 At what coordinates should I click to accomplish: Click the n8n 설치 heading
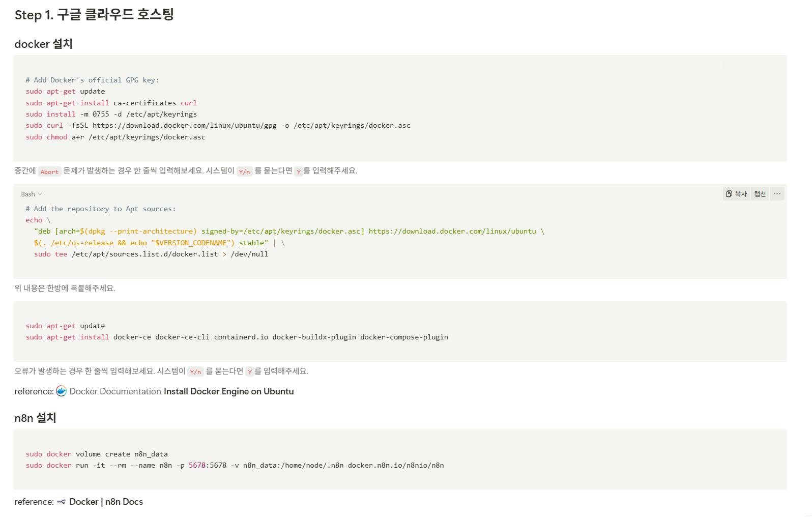(x=35, y=418)
